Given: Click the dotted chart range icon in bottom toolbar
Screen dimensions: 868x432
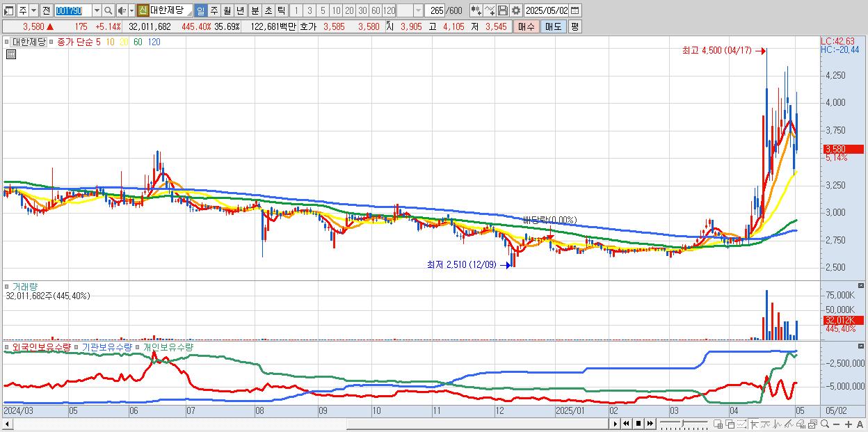Looking at the screenshot, I should (741, 424).
